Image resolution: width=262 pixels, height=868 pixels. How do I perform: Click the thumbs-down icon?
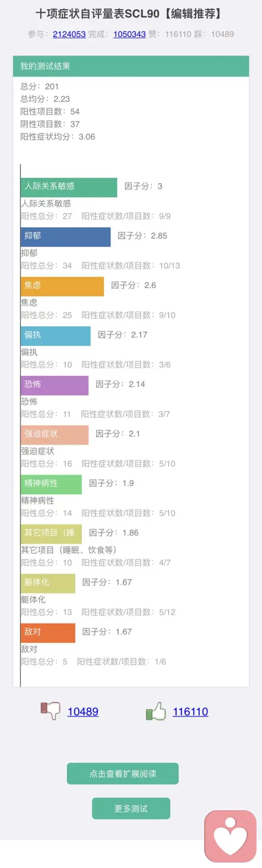pyautogui.click(x=50, y=711)
